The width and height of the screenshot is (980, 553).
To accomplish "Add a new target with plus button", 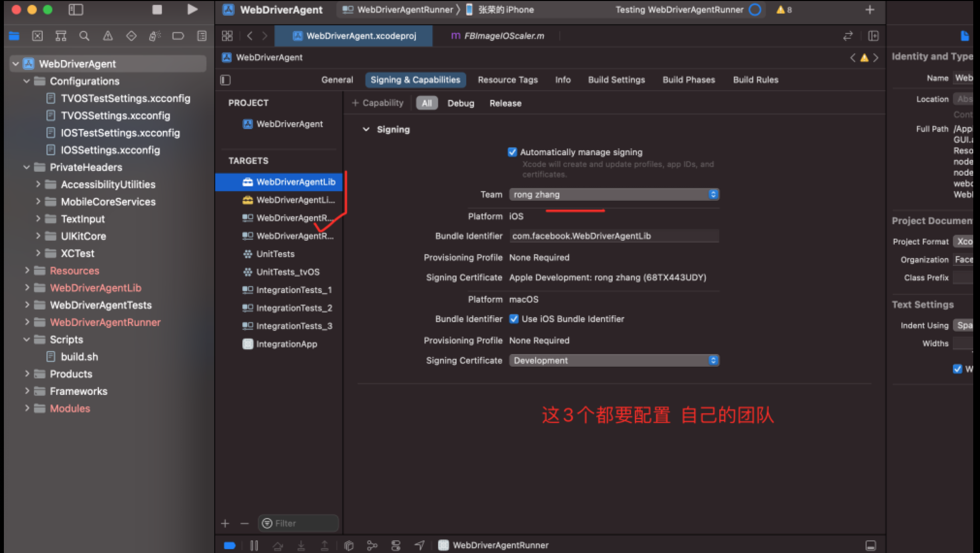I will [225, 523].
